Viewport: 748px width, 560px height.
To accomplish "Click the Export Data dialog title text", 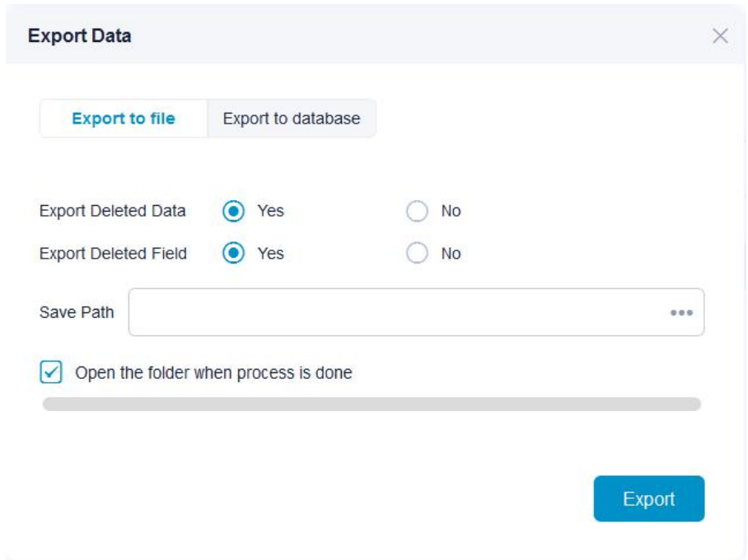I will [79, 36].
